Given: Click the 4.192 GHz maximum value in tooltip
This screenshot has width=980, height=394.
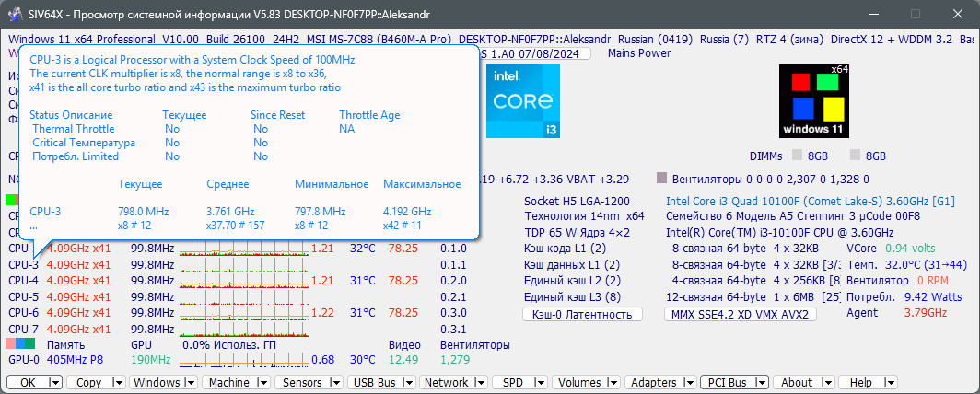Looking at the screenshot, I should [407, 212].
